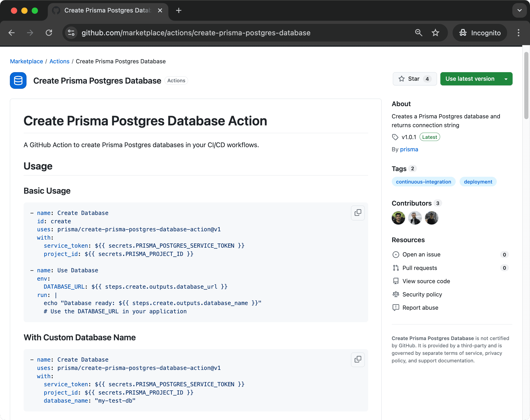Click the v1.0.1 tag icon
530x420 pixels.
[395, 137]
